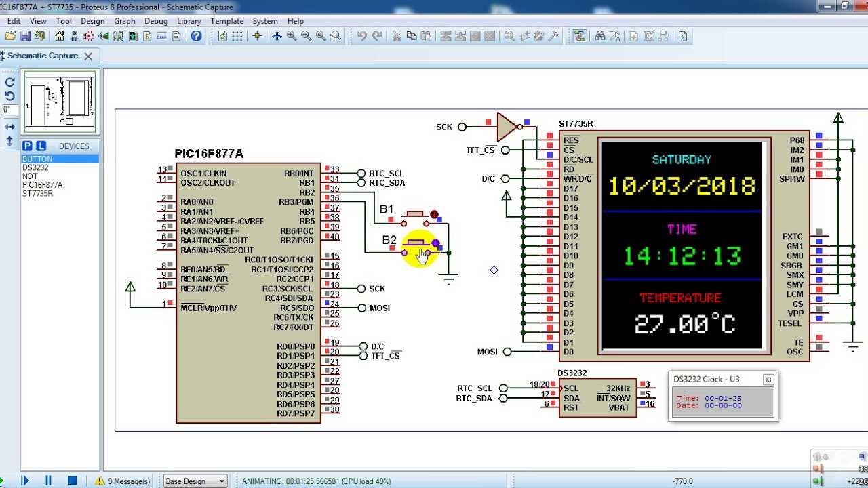Click the New Sheet icon
Screen dimensions: 868x488
633,36
